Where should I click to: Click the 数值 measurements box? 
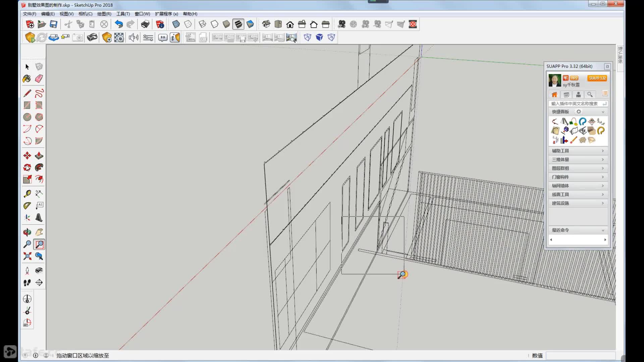(x=581, y=356)
